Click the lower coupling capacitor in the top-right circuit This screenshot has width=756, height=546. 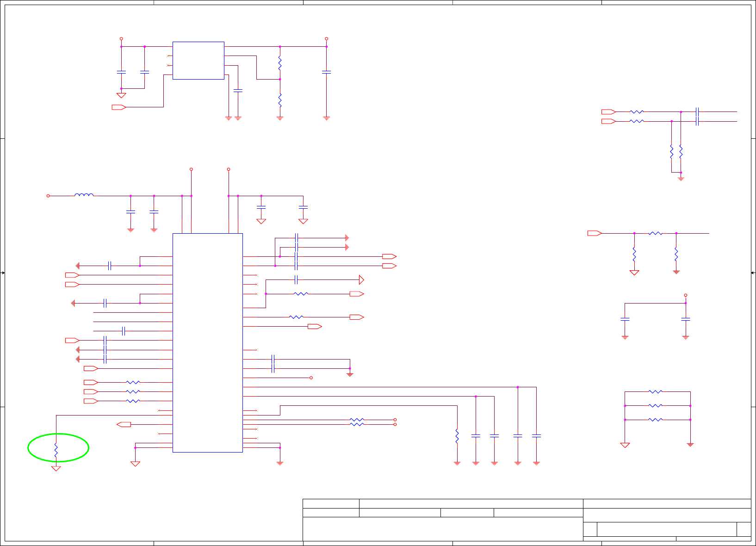pos(697,121)
